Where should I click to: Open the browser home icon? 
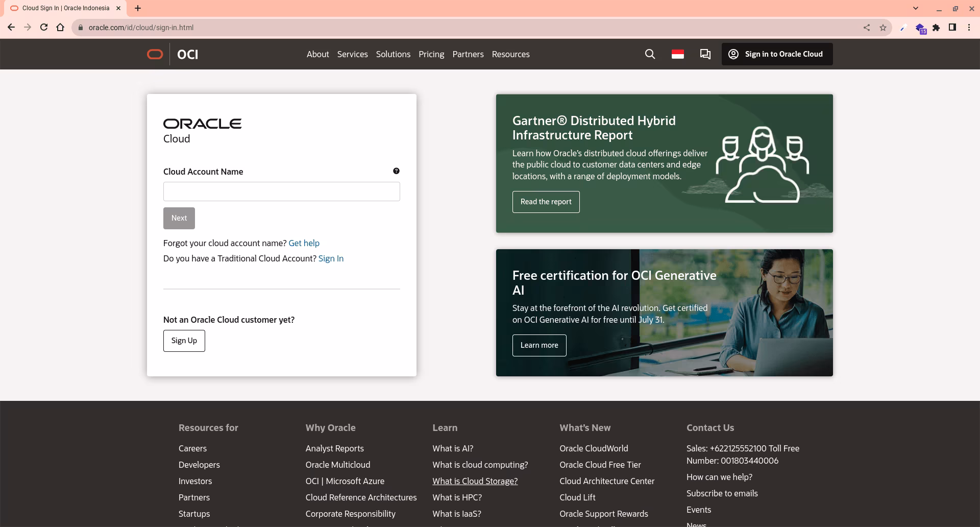(x=60, y=28)
